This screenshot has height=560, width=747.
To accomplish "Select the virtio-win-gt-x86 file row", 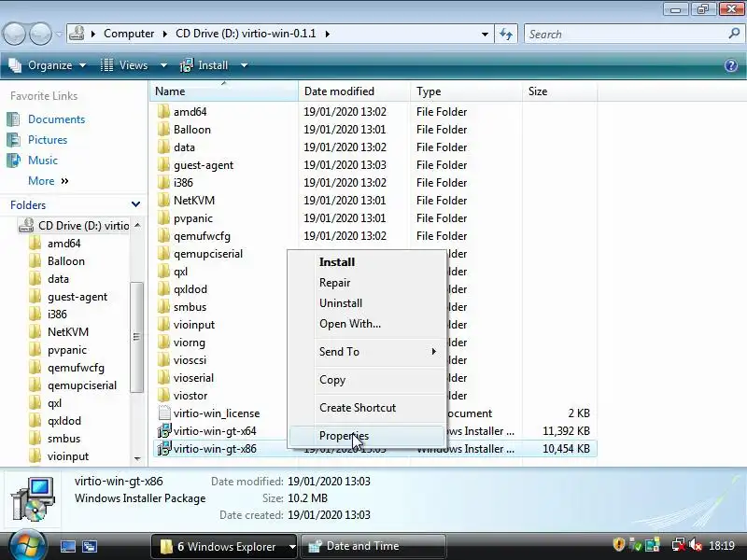I will pyautogui.click(x=374, y=449).
